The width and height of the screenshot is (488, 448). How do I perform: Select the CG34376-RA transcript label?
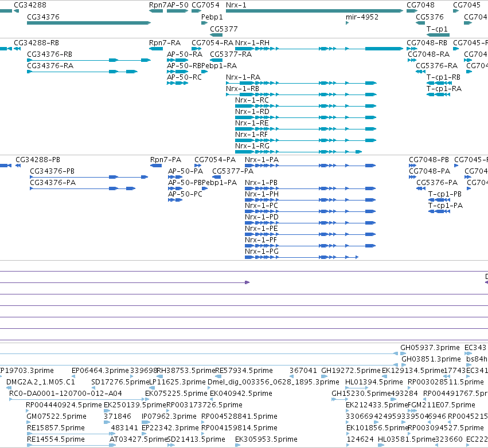[50, 66]
